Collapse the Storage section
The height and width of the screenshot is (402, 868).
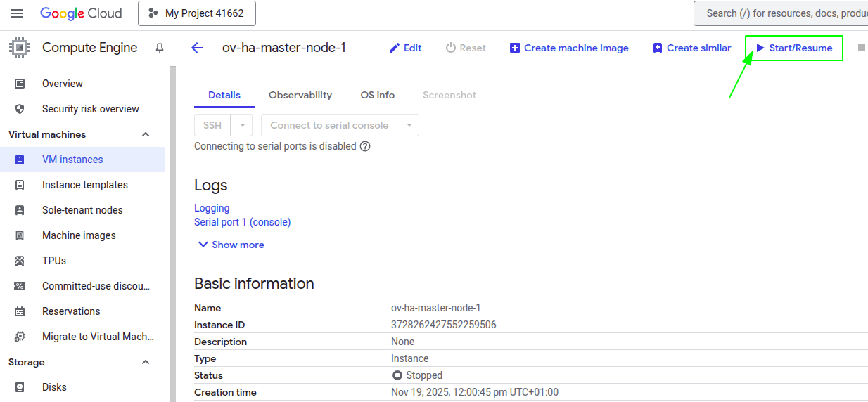pos(146,362)
